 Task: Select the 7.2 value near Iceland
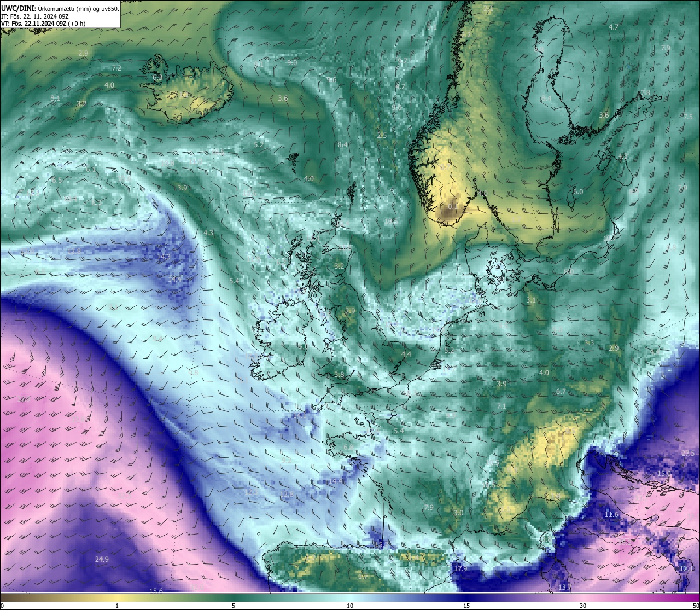(x=116, y=68)
